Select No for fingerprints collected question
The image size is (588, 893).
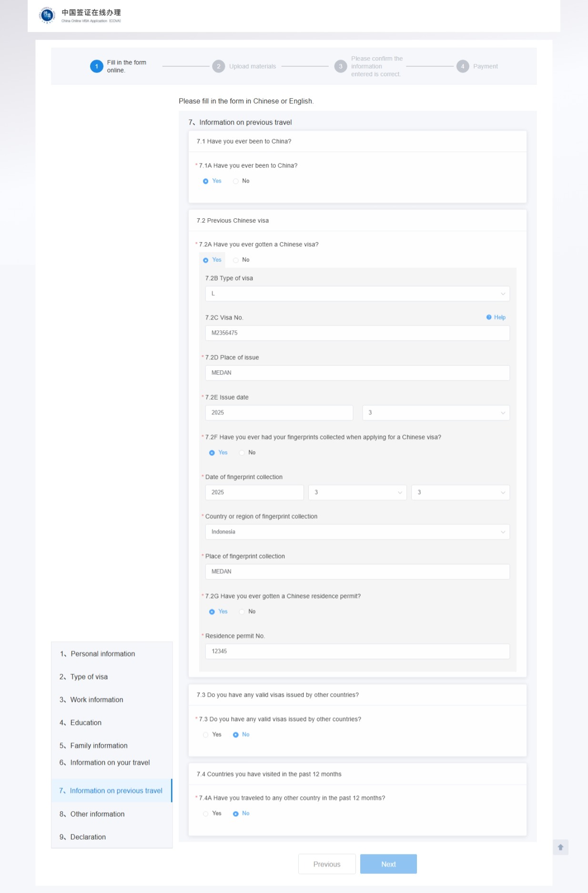click(x=242, y=453)
